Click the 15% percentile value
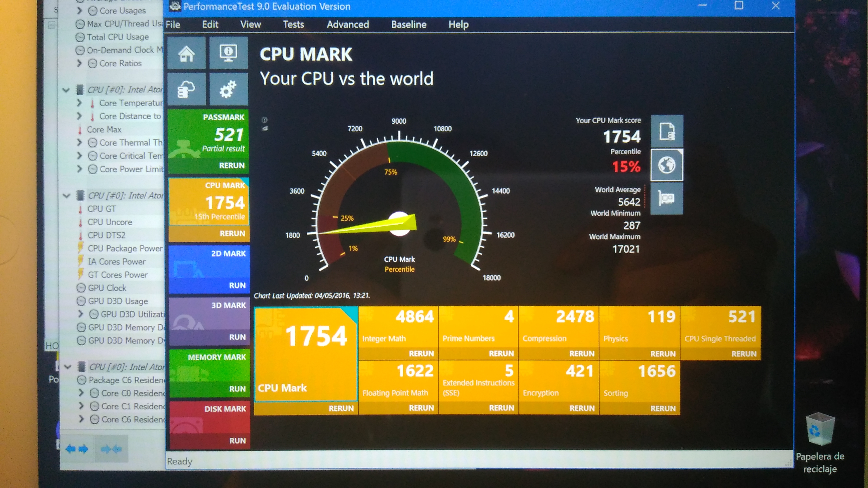Screen dimensions: 868x488 626,166
